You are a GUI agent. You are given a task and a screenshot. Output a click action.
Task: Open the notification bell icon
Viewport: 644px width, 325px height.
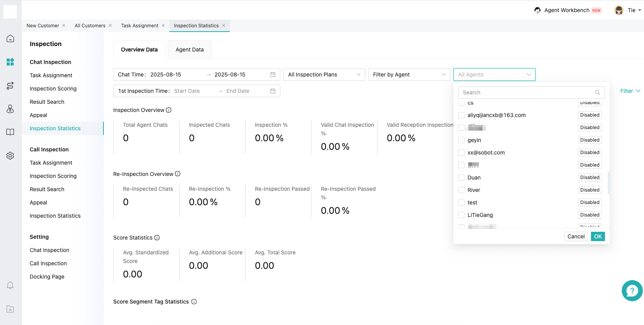tap(11, 285)
